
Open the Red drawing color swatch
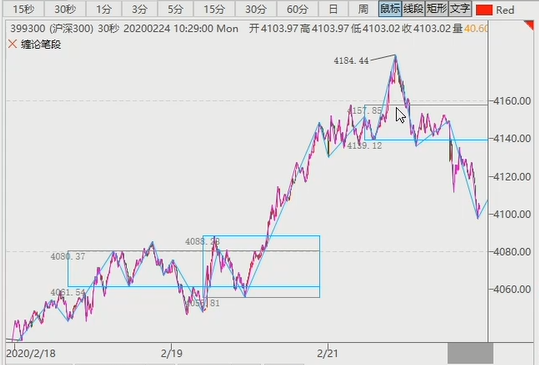[x=484, y=10]
